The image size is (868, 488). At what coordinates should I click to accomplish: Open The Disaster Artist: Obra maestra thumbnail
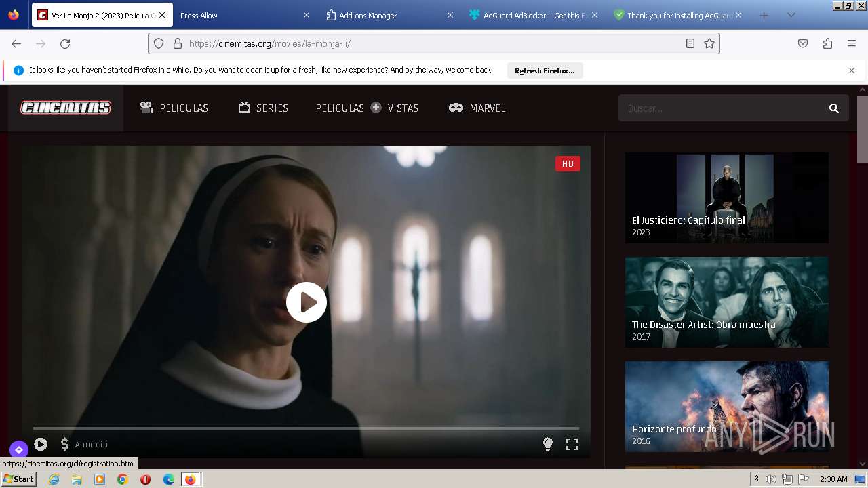coord(727,302)
